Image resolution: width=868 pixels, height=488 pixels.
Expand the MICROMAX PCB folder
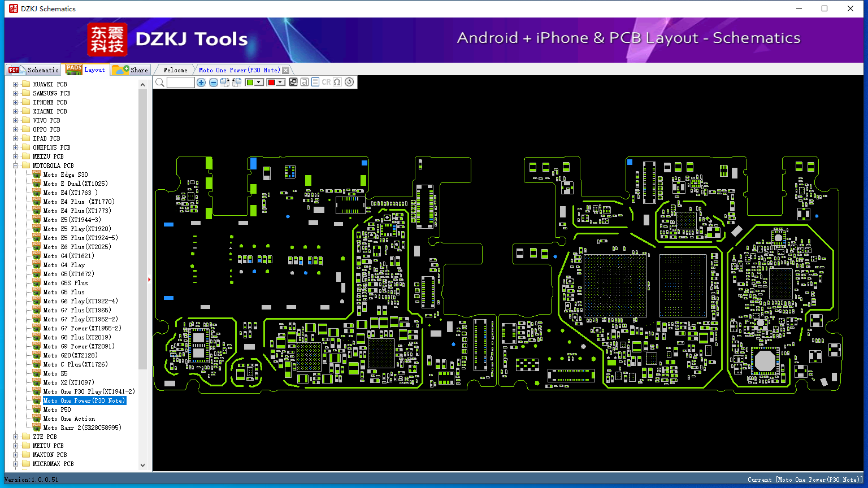[x=16, y=464]
